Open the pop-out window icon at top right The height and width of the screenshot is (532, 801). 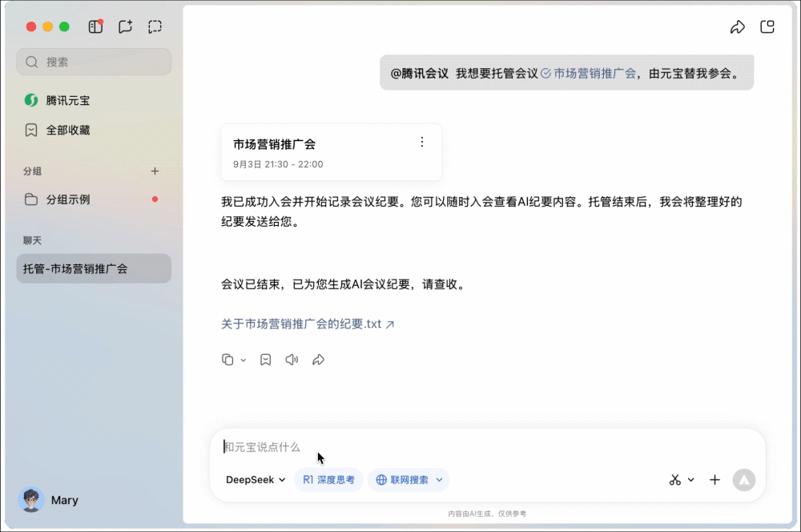tap(767, 27)
